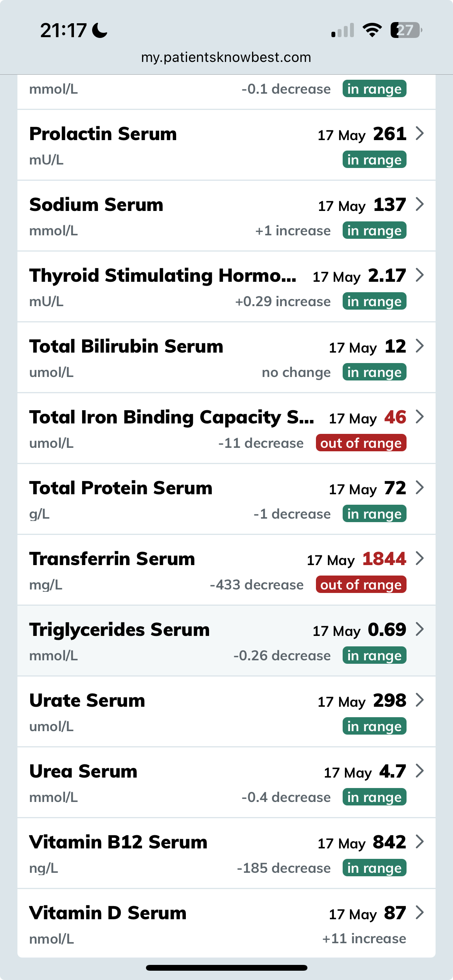Screen dimensions: 453x980
Task: Expand Sodium Serum result chevron
Action: click(420, 204)
